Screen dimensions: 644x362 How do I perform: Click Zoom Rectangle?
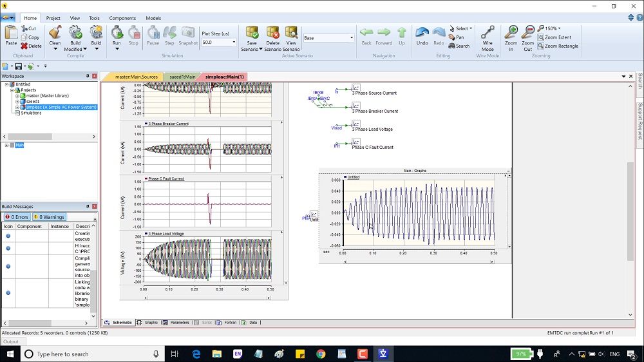coord(558,46)
